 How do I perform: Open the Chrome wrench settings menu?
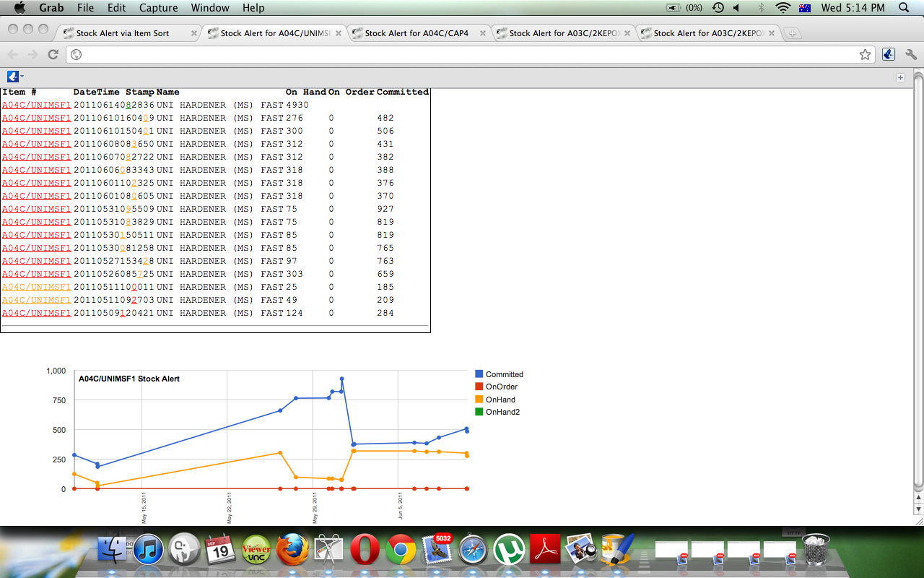[x=910, y=55]
